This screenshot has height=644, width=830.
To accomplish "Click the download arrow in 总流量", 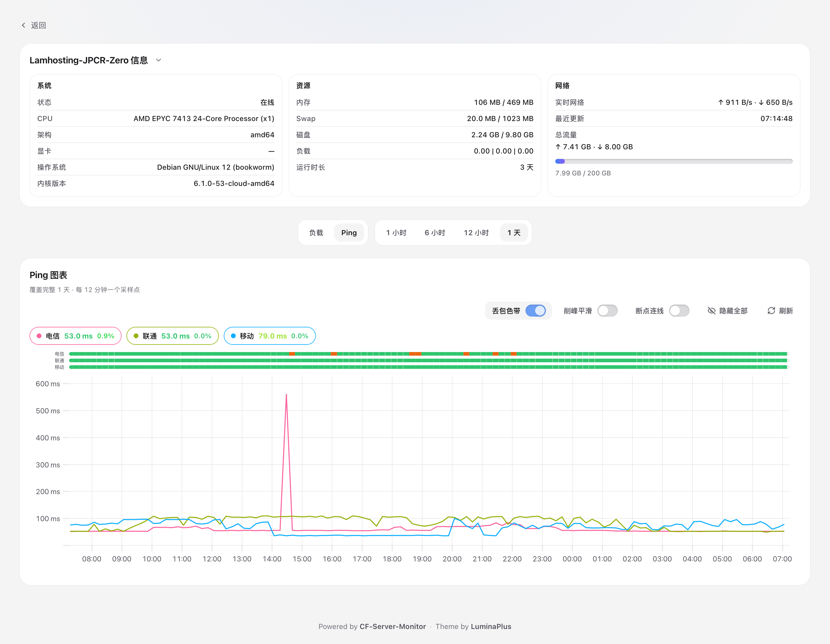I will (600, 147).
